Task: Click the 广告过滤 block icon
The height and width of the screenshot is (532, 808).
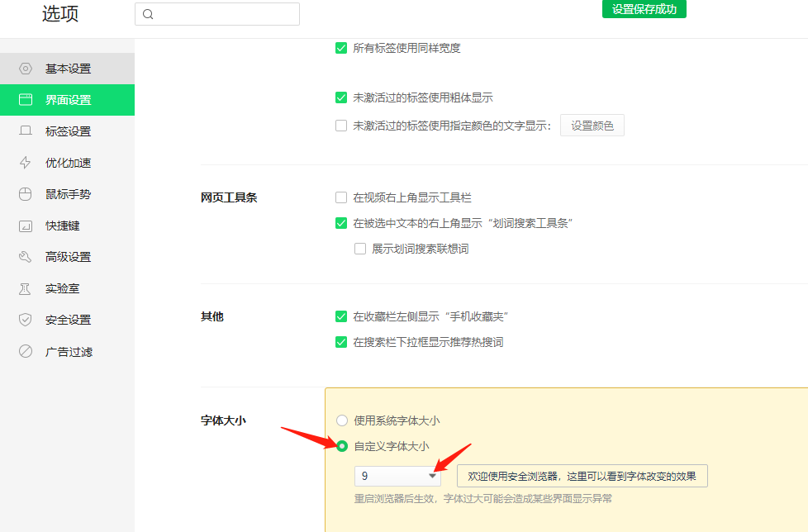Action: click(26, 351)
